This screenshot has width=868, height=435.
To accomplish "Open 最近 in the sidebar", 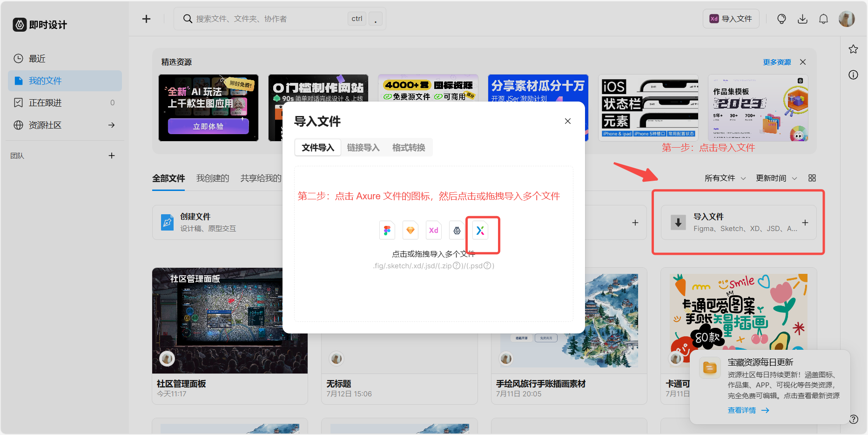I will click(65, 59).
